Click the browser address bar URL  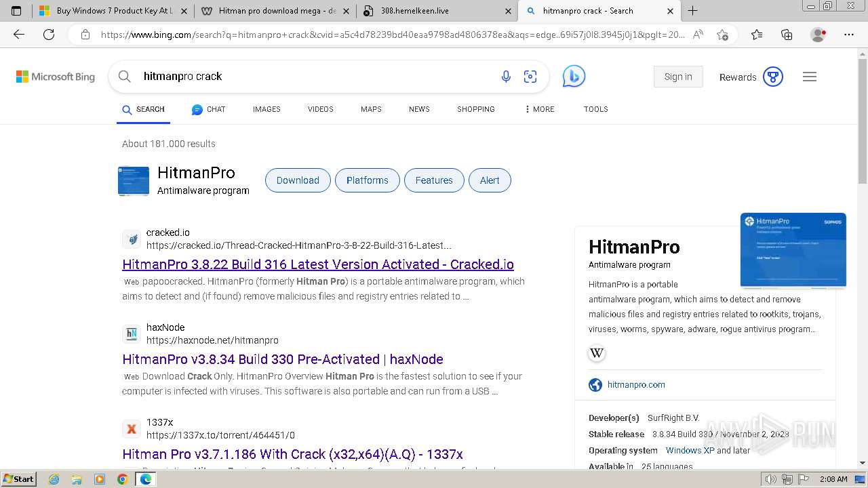point(392,35)
